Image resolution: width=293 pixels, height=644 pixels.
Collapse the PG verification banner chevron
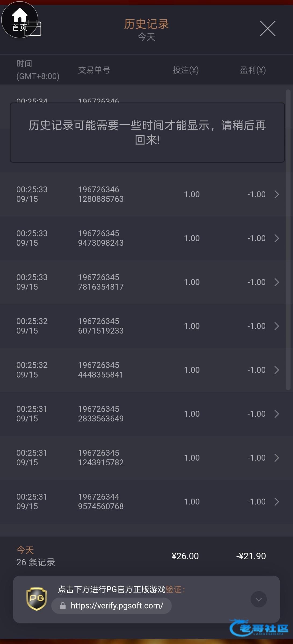tap(258, 599)
